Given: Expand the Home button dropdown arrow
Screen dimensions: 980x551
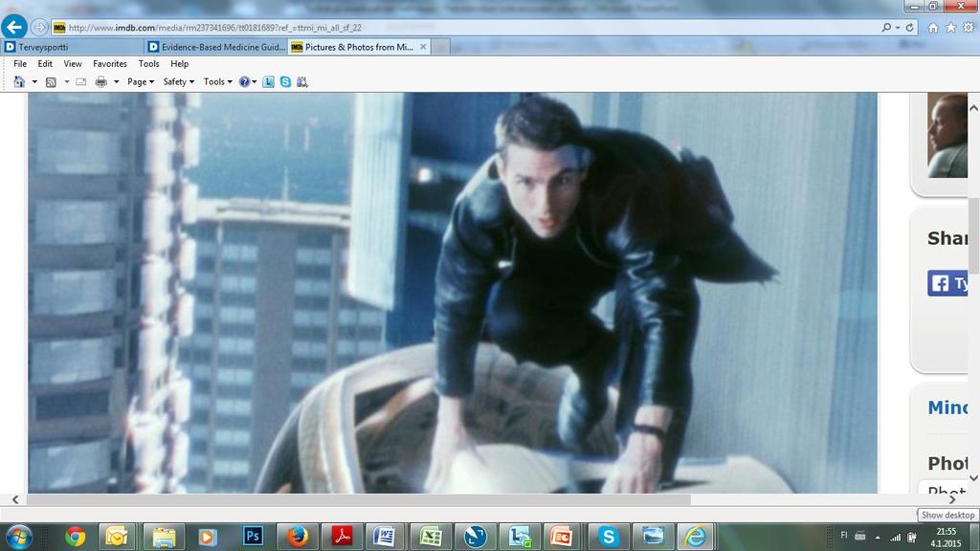Looking at the screenshot, I should [34, 82].
